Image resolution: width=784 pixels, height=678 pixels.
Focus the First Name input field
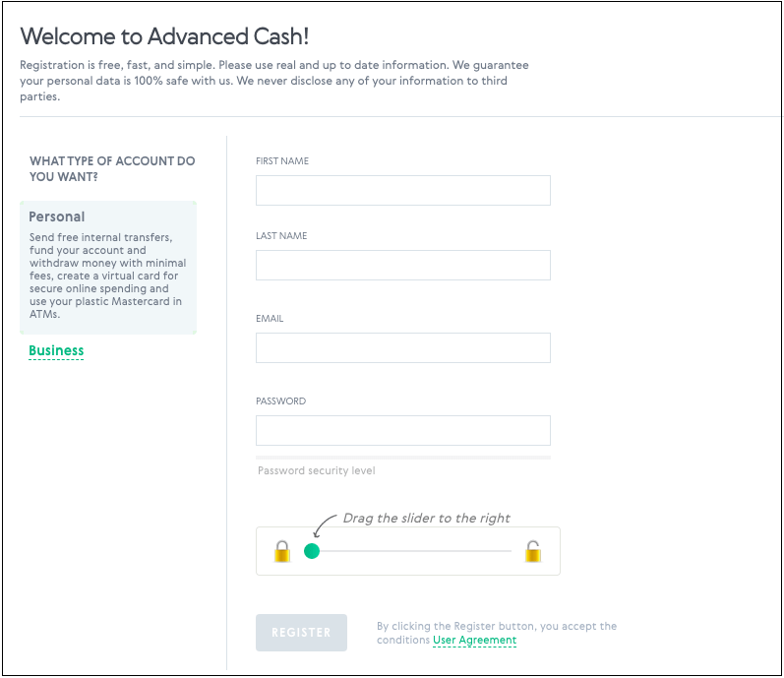pos(403,190)
